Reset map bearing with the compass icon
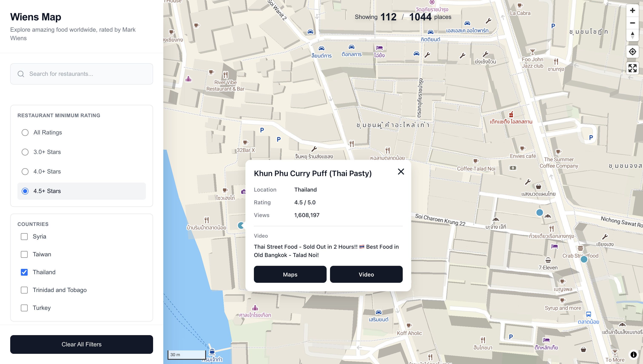 [632, 35]
